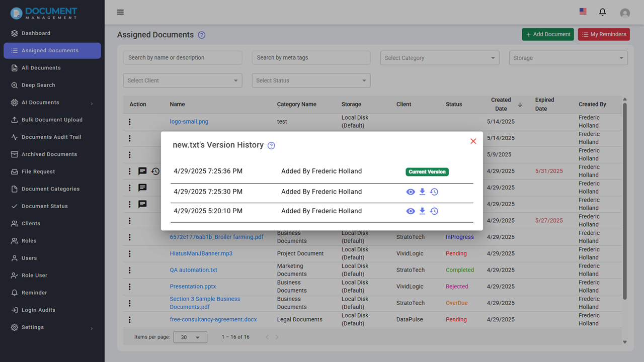Viewport: 644px width, 362px height.
Task: Go to Documents Audit Trail
Action: (51, 137)
